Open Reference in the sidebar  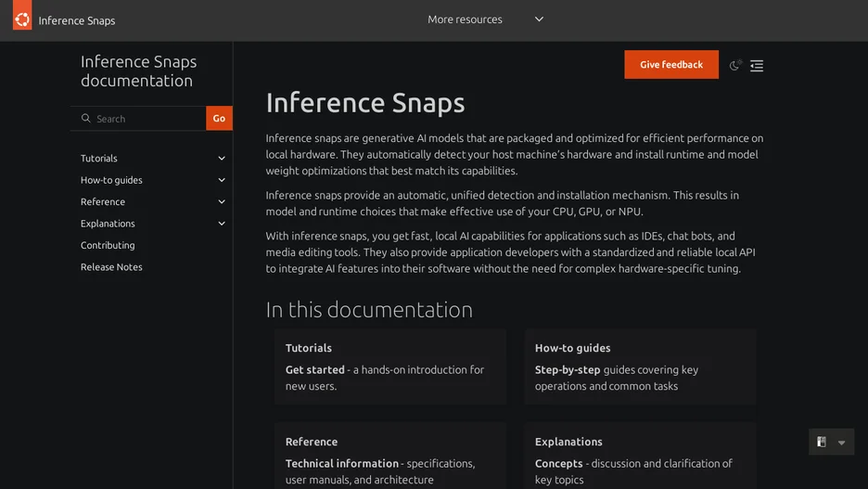(x=103, y=201)
